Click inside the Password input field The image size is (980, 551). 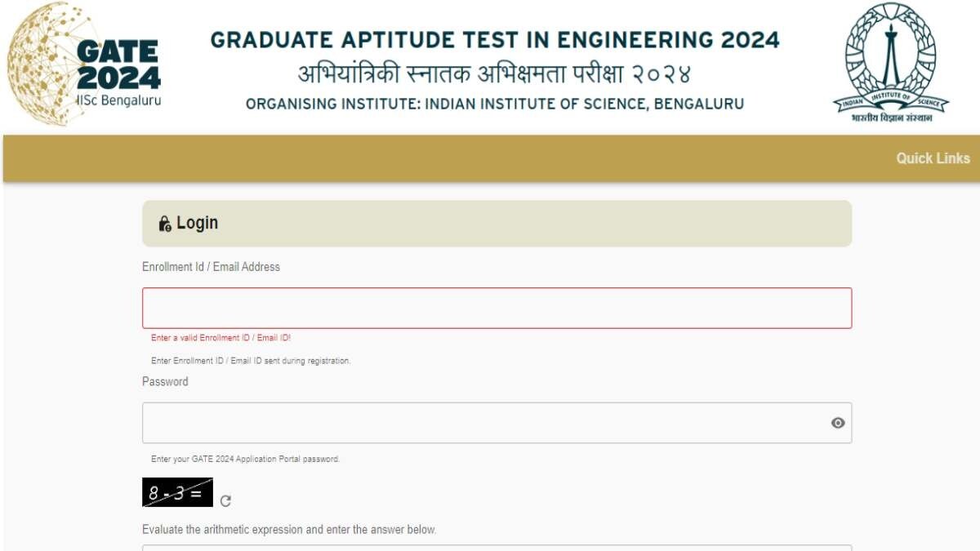482,423
